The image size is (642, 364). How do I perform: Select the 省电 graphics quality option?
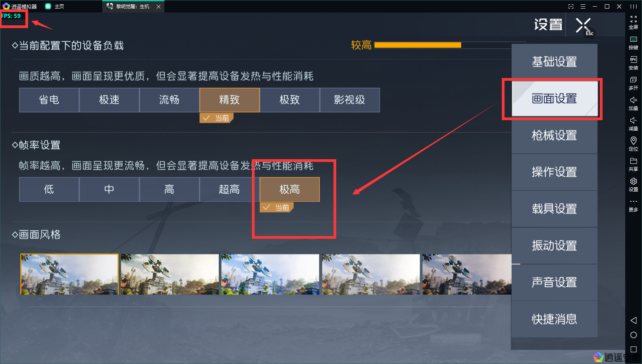pos(49,100)
